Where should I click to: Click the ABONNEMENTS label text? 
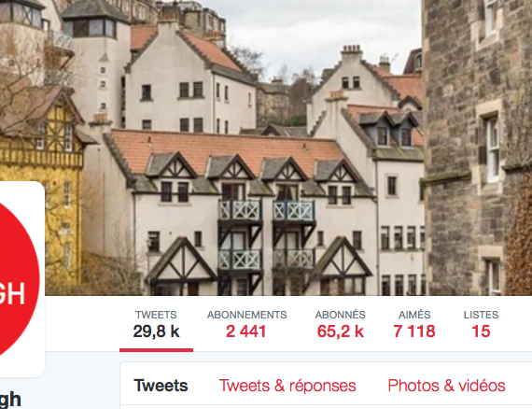pyautogui.click(x=247, y=315)
